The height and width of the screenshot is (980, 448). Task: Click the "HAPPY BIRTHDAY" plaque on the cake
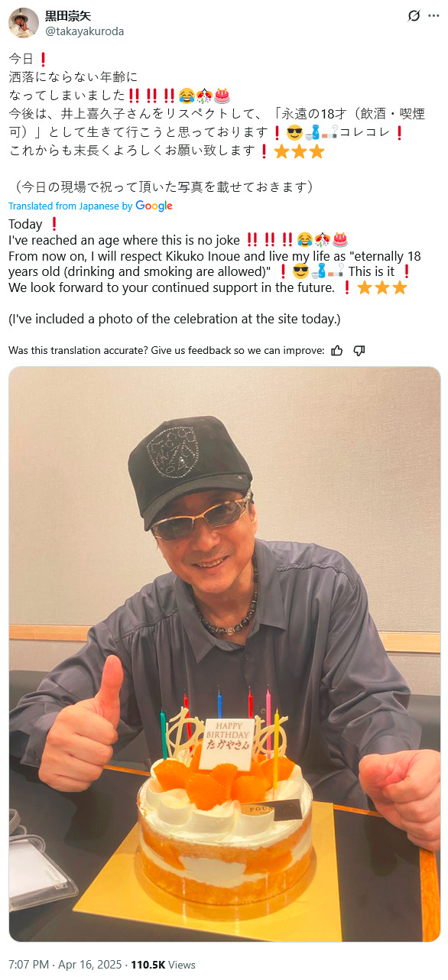click(229, 735)
